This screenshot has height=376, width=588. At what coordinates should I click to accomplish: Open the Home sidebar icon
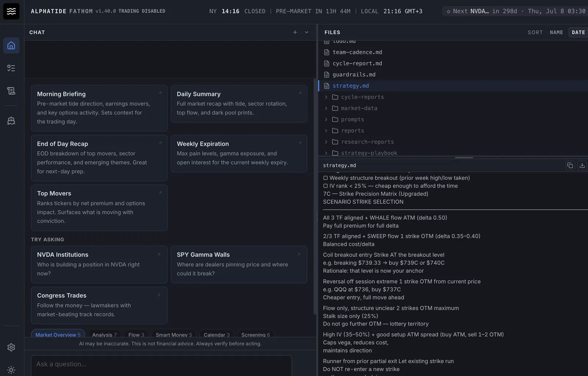[11, 46]
